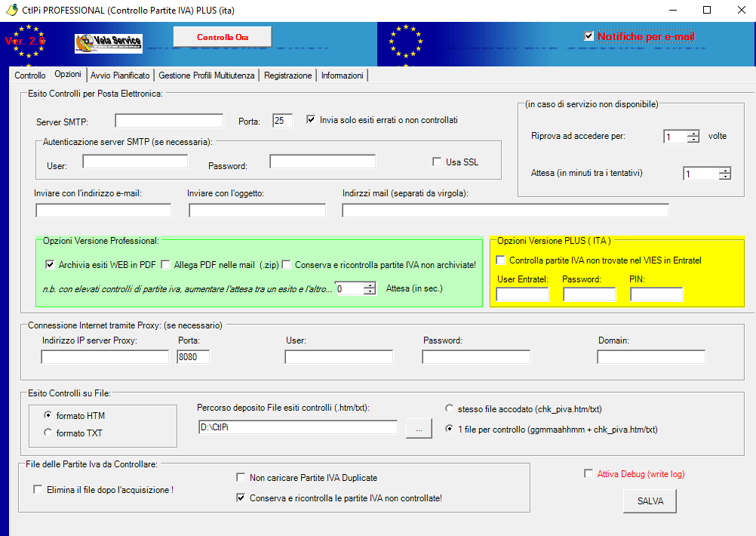Increase Attesa (in sec.) value
Image resolution: width=756 pixels, height=536 pixels.
[370, 285]
